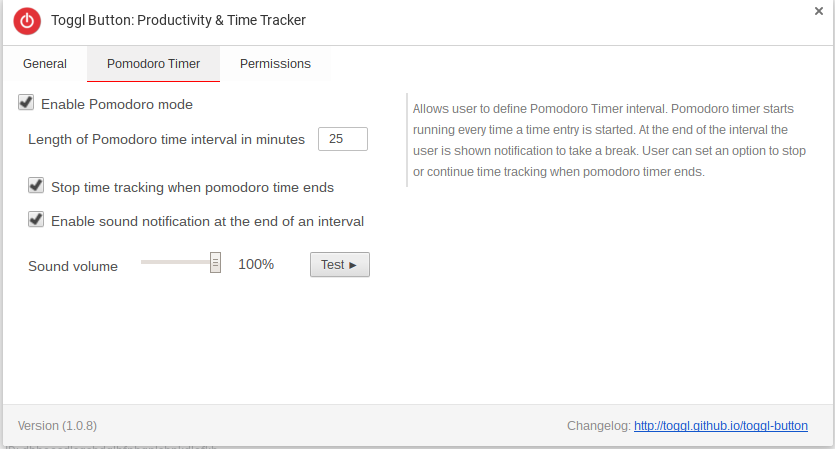Click the Pomodoro interval minutes input field

click(x=343, y=139)
